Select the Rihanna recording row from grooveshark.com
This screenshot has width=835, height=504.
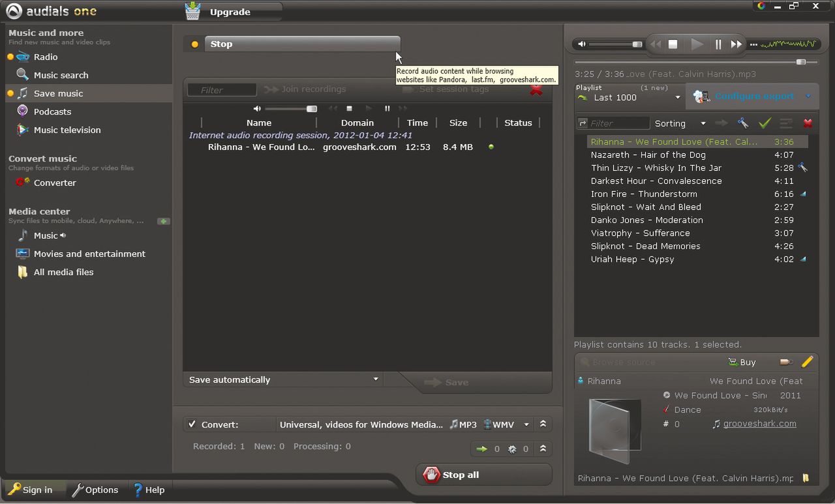tap(367, 147)
